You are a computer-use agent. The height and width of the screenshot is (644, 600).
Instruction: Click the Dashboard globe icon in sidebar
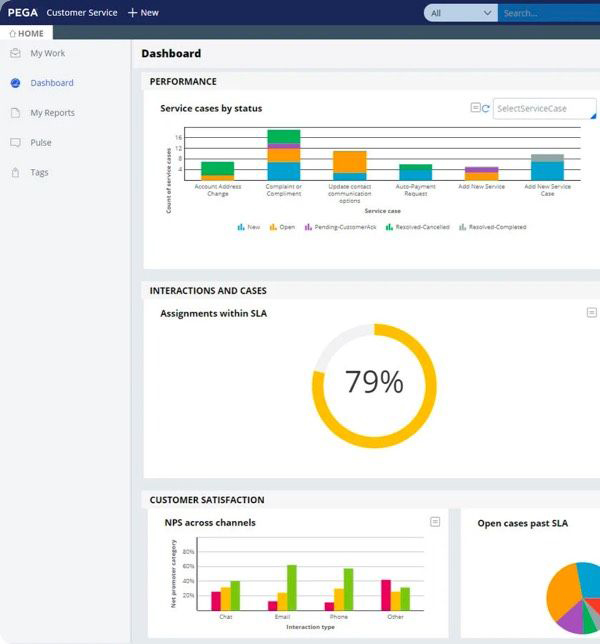15,83
